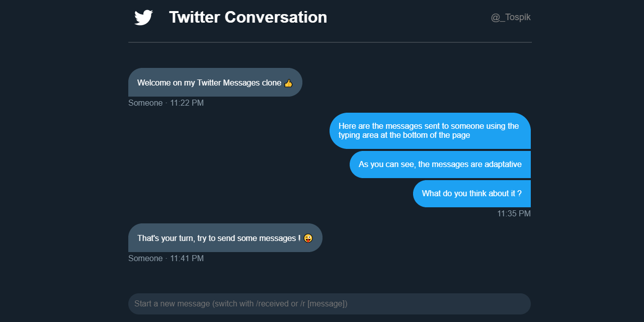Open the @_Tospik profile handle
Image resolution: width=644 pixels, height=322 pixels.
(x=511, y=18)
